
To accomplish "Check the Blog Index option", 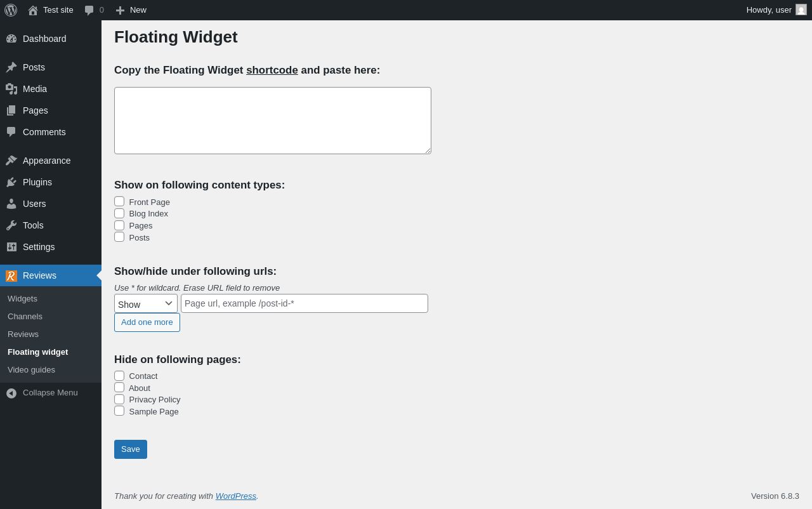I will 119,213.
